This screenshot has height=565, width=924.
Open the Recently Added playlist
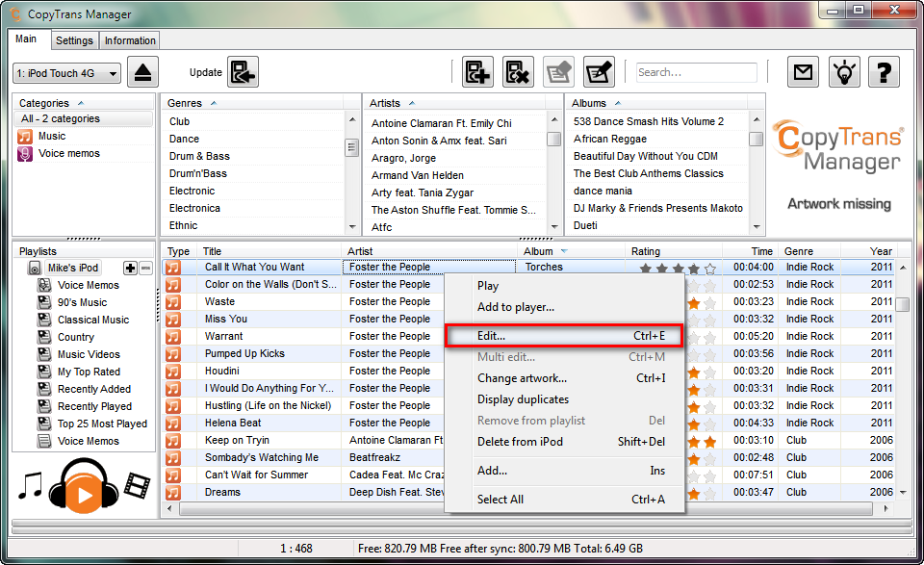pyautogui.click(x=93, y=389)
